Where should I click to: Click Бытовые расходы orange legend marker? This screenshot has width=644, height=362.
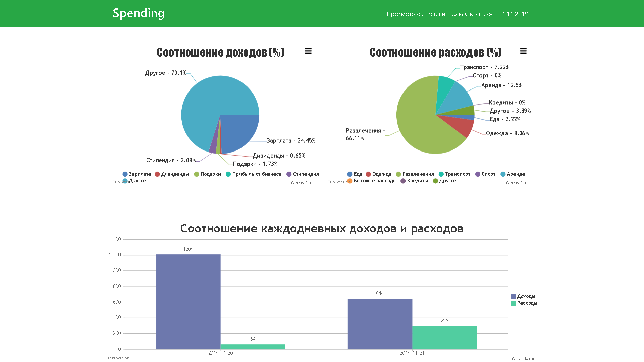[350, 181]
